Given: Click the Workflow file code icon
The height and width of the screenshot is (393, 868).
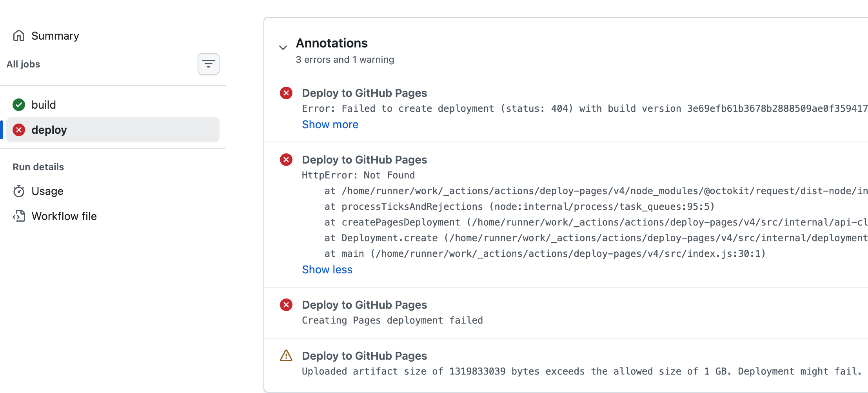Looking at the screenshot, I should [19, 216].
